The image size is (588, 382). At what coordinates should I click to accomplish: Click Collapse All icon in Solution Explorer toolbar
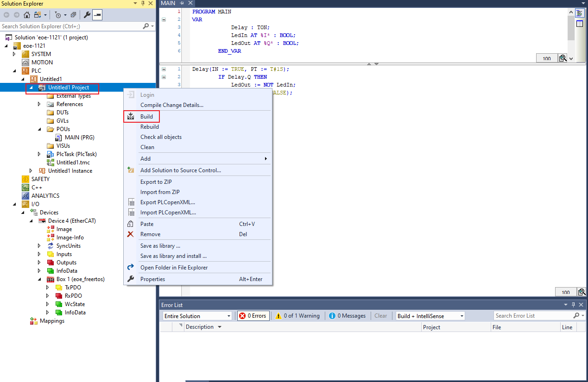click(73, 15)
